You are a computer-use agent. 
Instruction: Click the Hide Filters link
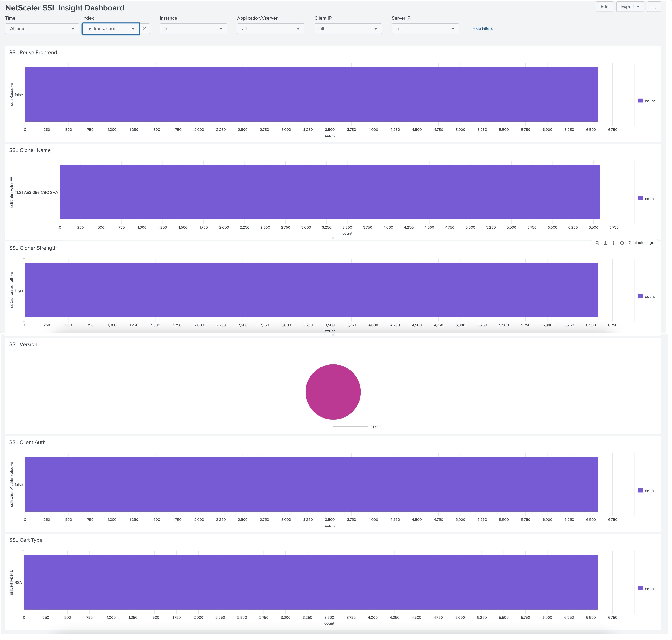click(x=482, y=29)
